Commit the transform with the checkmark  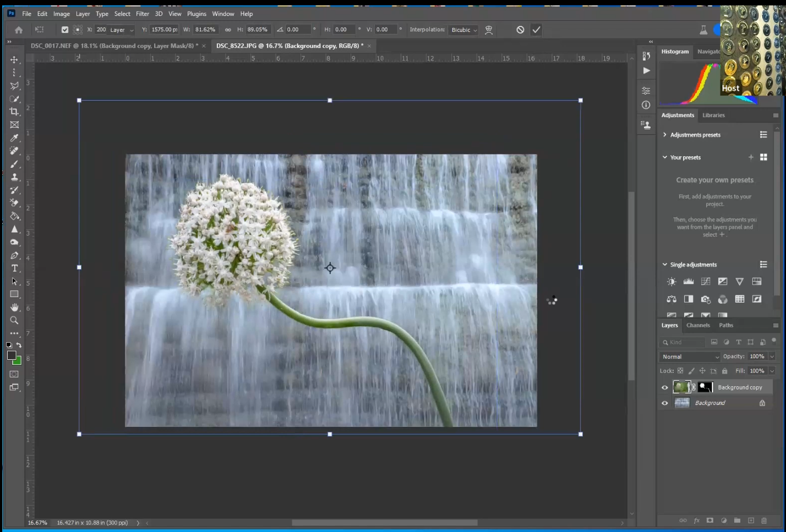click(536, 30)
